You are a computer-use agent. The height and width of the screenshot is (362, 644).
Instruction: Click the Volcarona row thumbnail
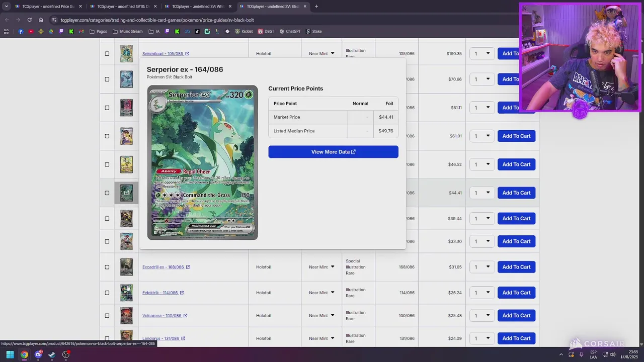(126, 315)
